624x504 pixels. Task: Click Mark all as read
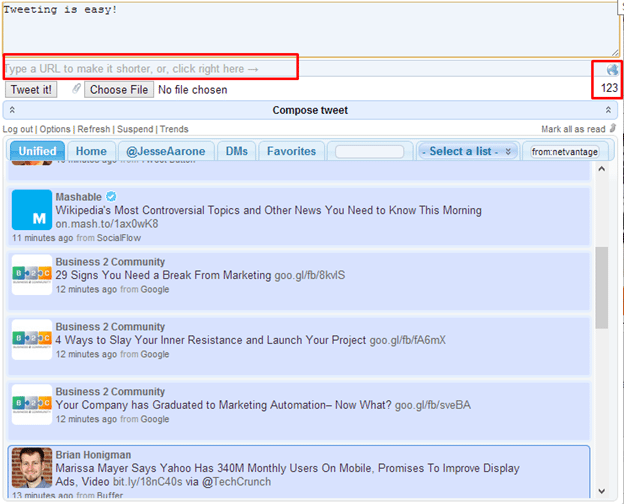coord(573,129)
